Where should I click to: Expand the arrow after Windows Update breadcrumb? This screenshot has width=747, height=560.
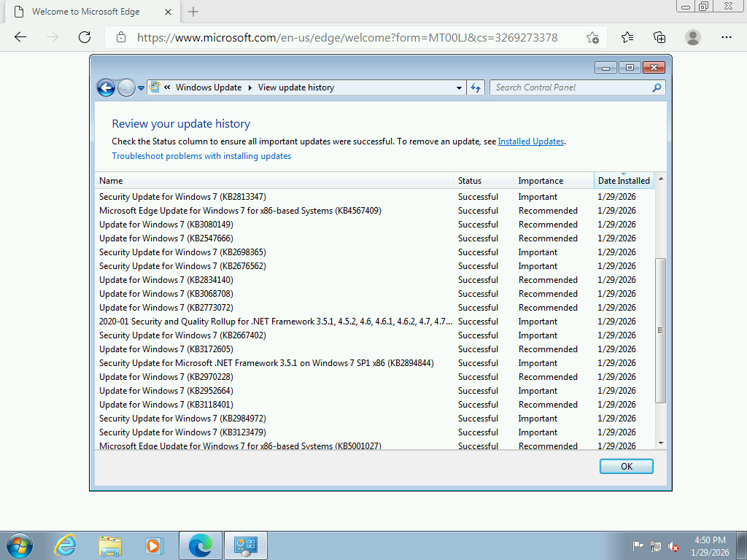[x=250, y=87]
